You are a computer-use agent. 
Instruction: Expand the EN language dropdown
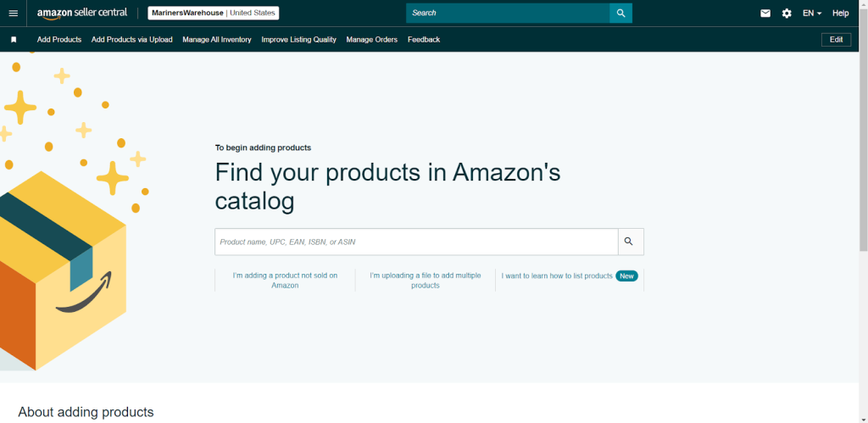pyautogui.click(x=812, y=14)
